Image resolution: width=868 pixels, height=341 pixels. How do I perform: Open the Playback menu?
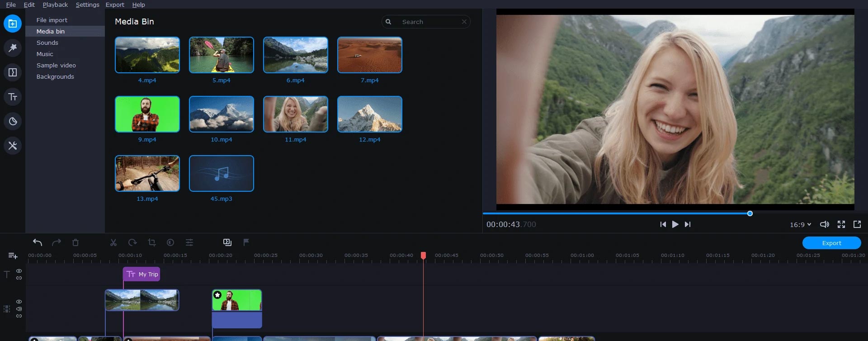click(55, 5)
